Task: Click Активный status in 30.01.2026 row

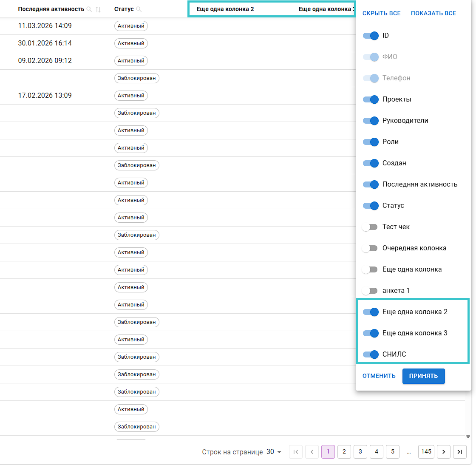Action: point(131,43)
